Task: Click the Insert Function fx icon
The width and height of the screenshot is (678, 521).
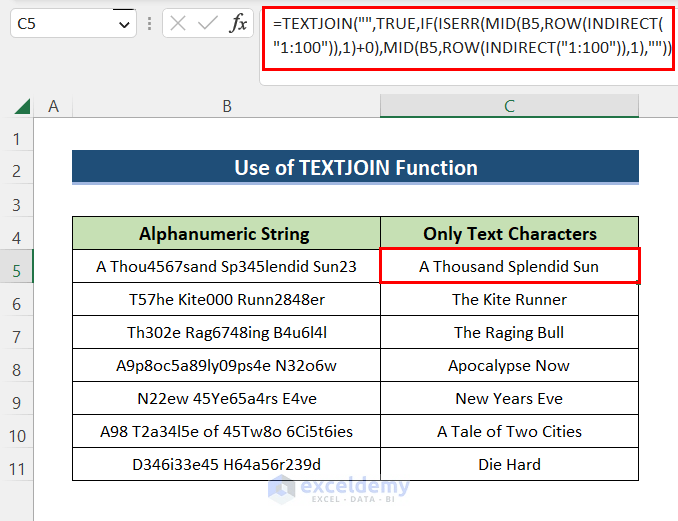Action: pos(238,23)
